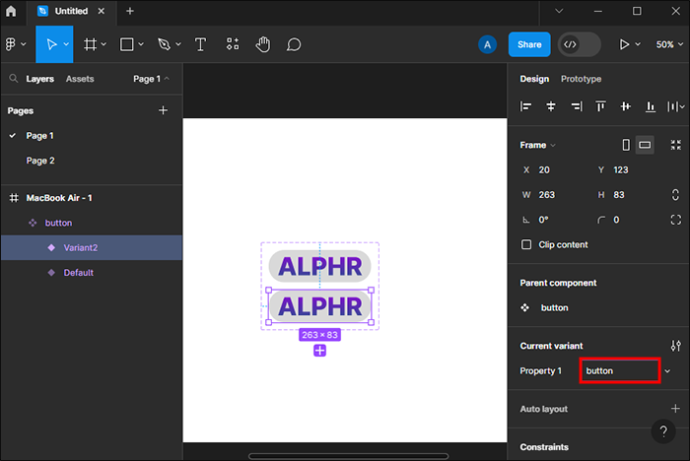The height and width of the screenshot is (461, 690).
Task: Align right icon
Action: coord(576,106)
